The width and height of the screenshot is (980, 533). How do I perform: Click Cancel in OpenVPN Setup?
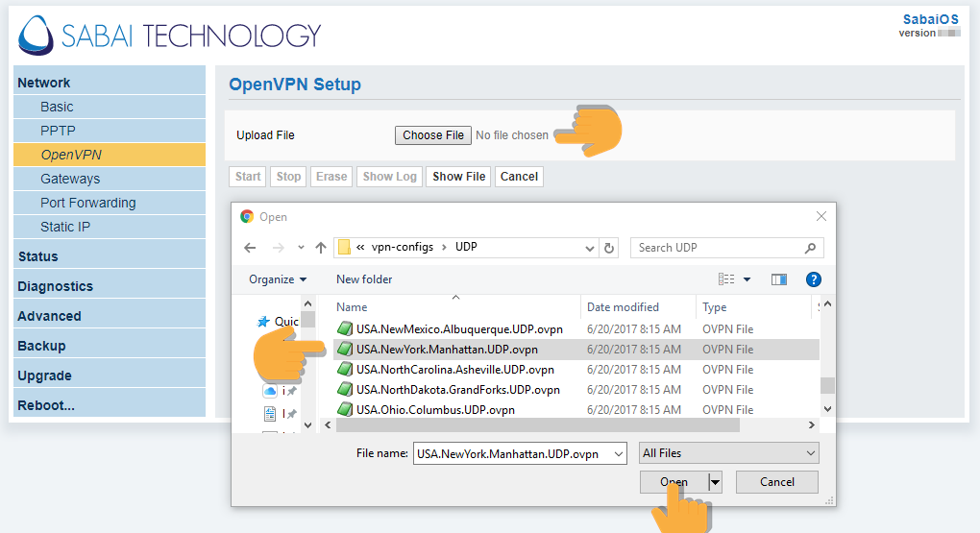[x=519, y=177]
